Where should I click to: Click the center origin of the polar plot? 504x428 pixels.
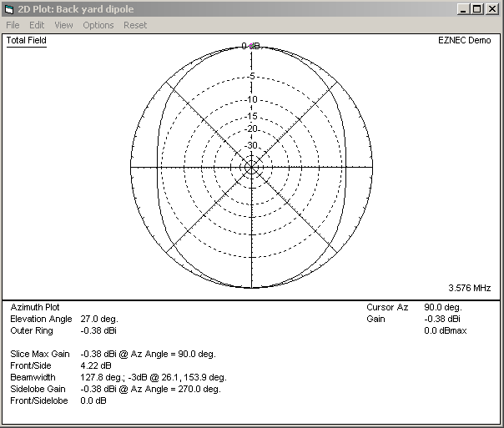tap(251, 167)
